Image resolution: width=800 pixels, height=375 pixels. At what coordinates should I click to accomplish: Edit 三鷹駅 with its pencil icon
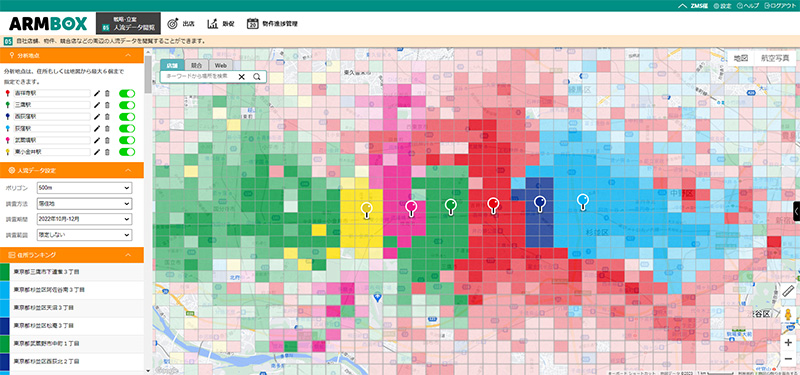[x=97, y=105]
